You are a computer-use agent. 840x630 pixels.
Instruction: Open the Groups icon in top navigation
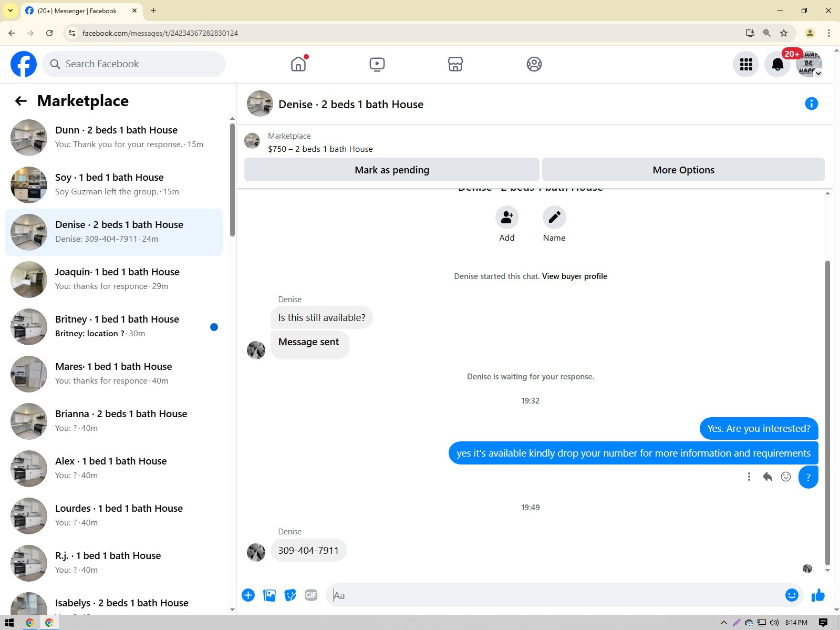tap(534, 64)
